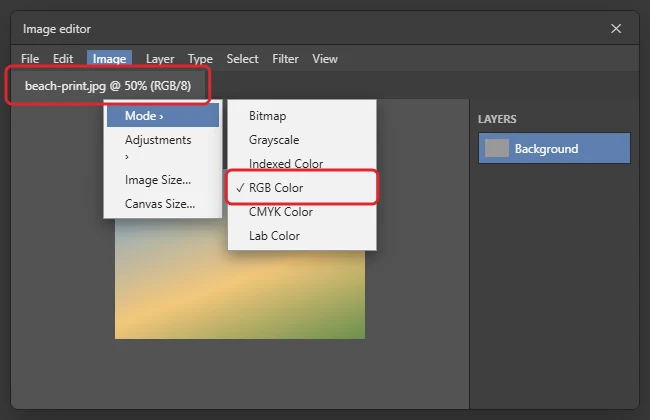
Task: Select the Background layer row
Action: pyautogui.click(x=554, y=148)
